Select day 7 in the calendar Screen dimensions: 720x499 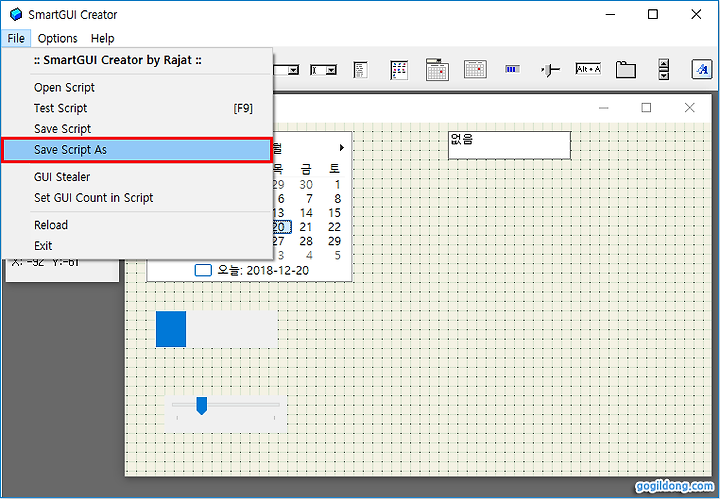(309, 198)
